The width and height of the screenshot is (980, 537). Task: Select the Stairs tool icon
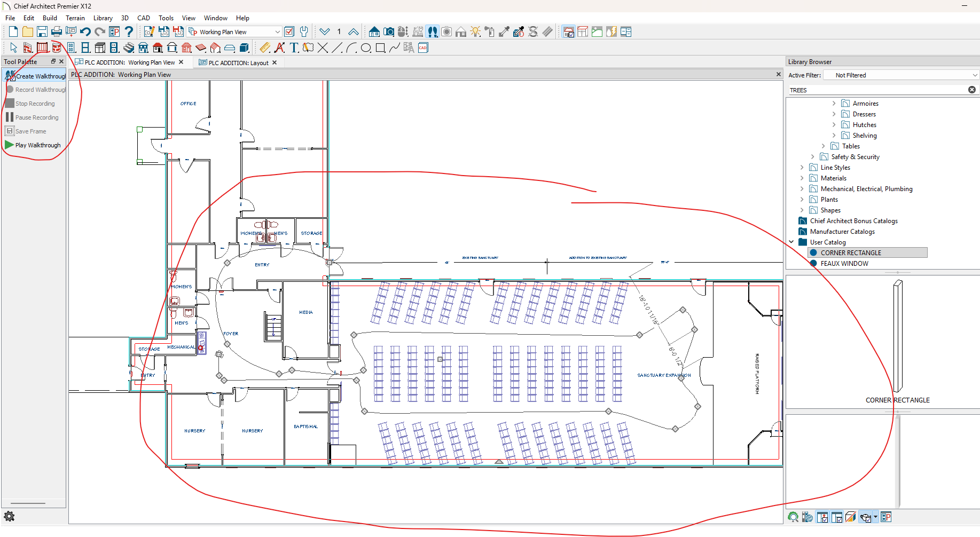coord(129,48)
